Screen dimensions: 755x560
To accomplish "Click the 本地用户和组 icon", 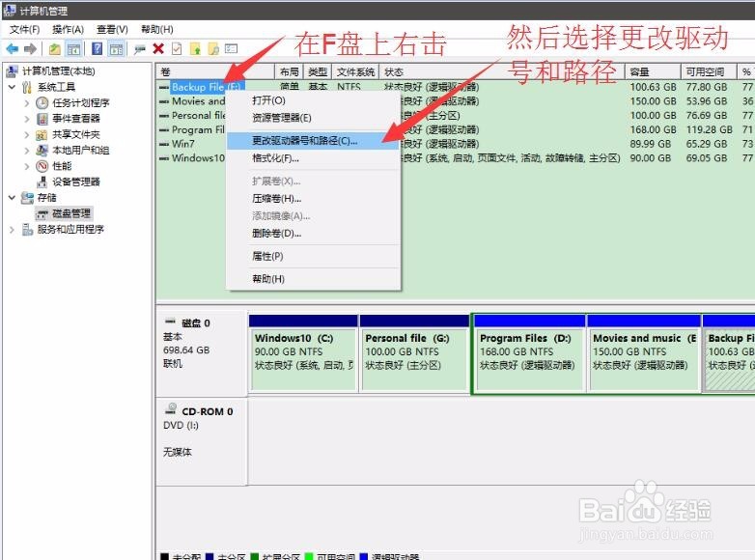I will tap(42, 151).
